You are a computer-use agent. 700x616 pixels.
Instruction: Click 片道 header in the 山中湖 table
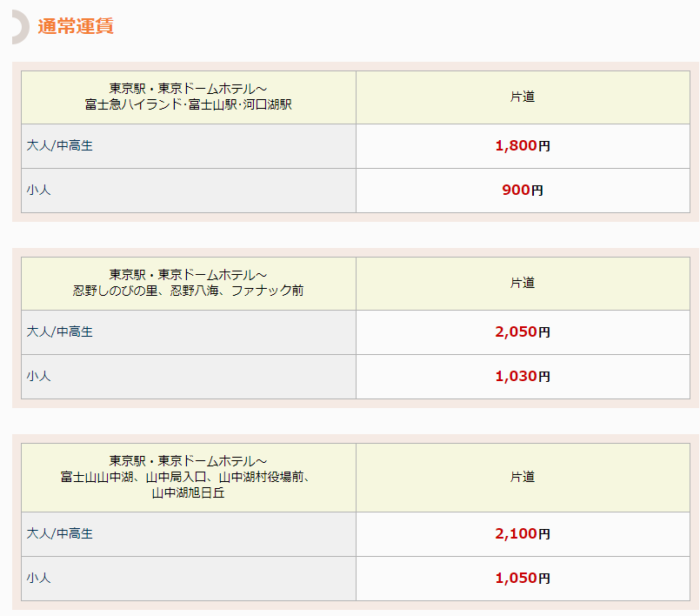click(523, 478)
